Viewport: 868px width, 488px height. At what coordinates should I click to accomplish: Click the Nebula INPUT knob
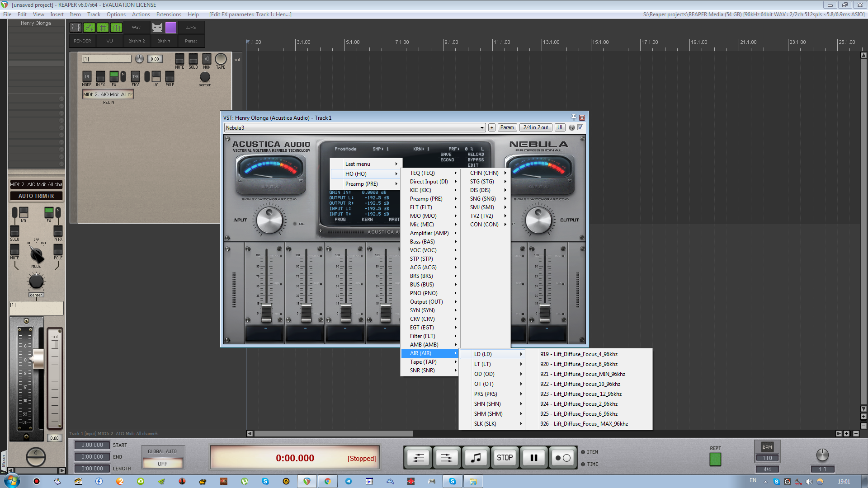[269, 221]
